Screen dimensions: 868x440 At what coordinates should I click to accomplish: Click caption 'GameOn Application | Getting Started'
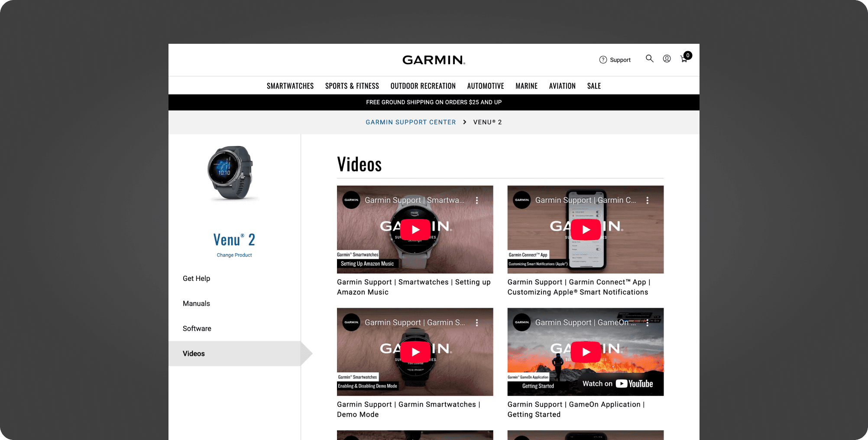pos(576,409)
